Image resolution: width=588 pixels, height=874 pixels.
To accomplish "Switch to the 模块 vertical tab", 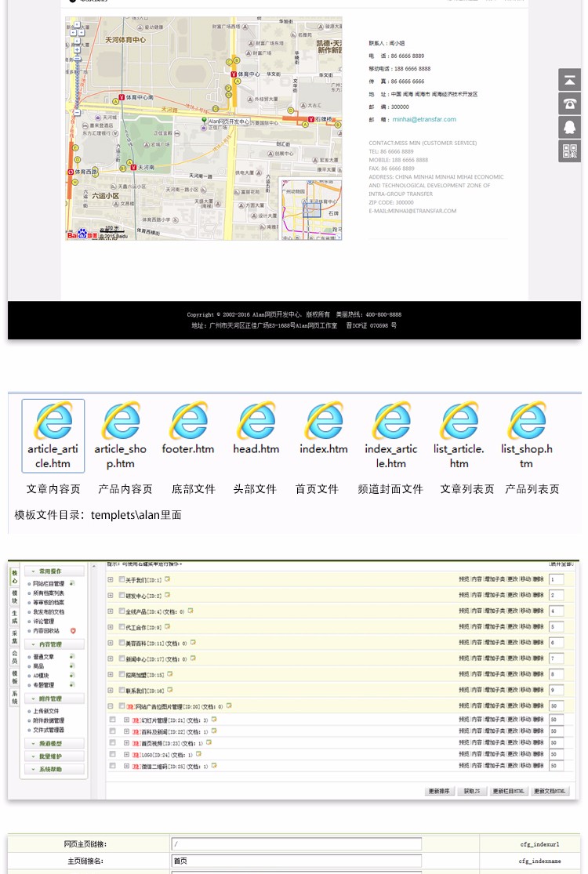I will tap(14, 597).
